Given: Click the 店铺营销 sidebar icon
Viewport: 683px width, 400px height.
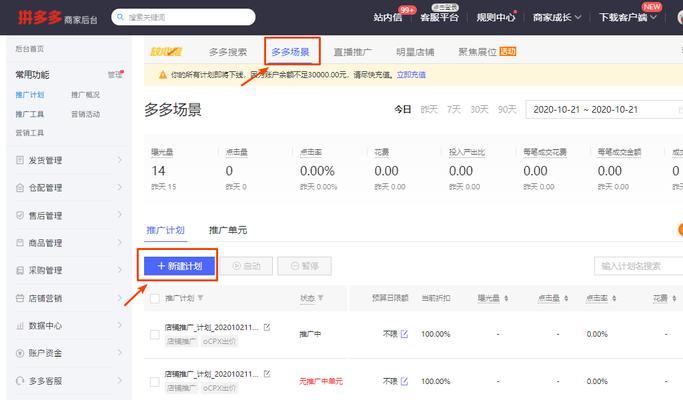Looking at the screenshot, I should click(20, 298).
